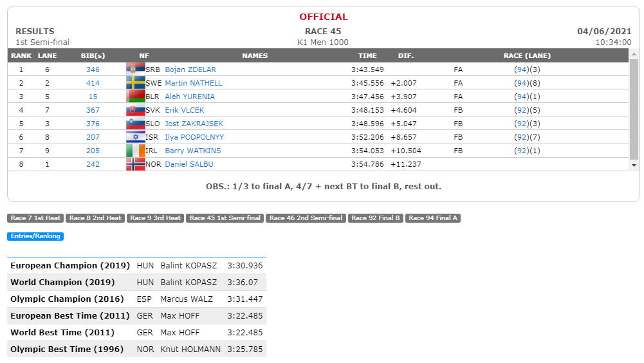Click the Israel flag icon
Image resolution: width=644 pixels, height=363 pixels.
(136, 137)
